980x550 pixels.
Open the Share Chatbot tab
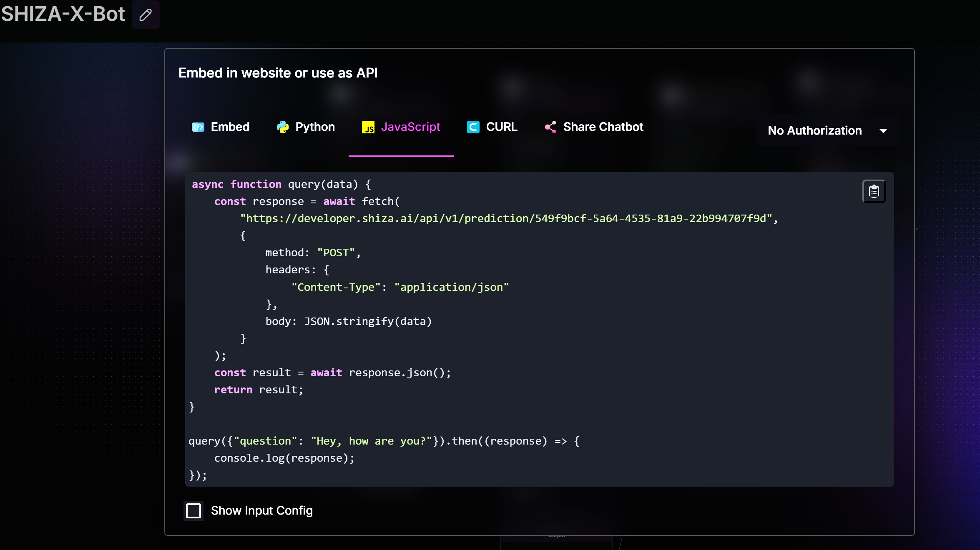click(x=603, y=127)
